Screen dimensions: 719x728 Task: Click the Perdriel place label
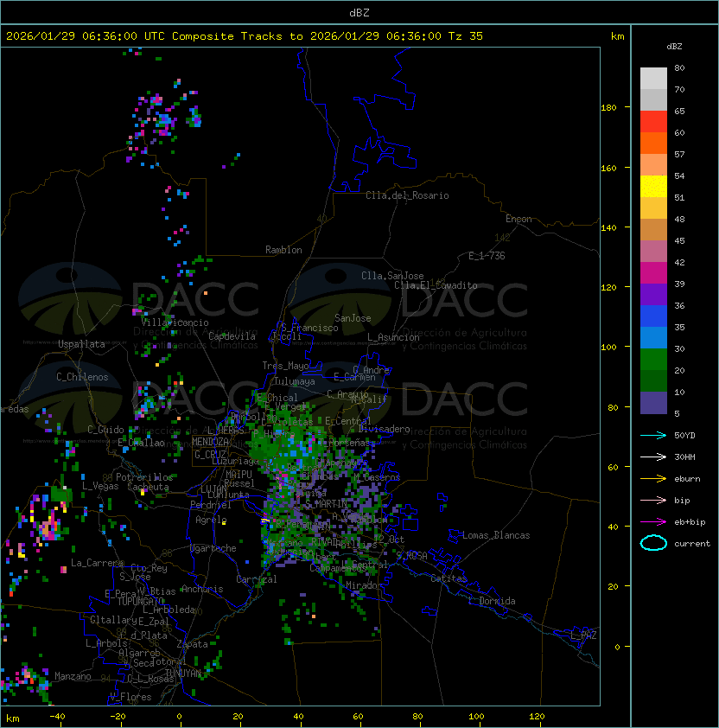coord(211,505)
